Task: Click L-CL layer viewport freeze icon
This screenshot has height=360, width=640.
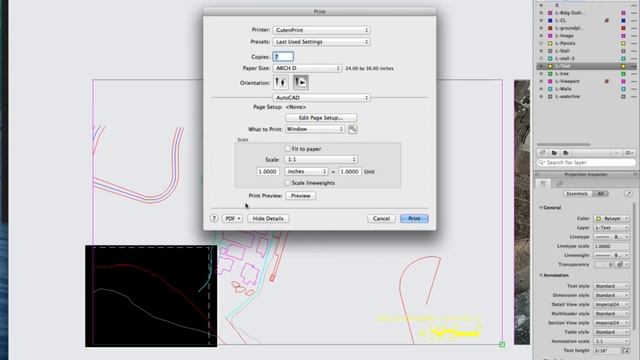Action: (607, 20)
